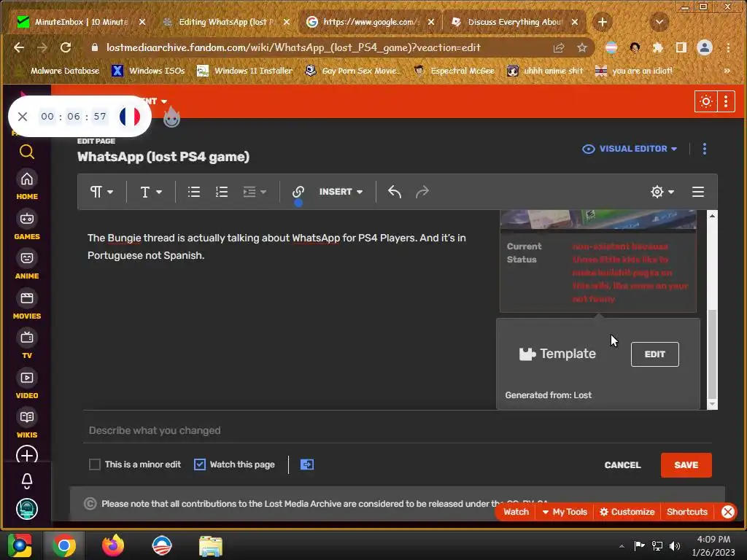747x560 pixels.
Task: Undo the last edit
Action: (395, 192)
